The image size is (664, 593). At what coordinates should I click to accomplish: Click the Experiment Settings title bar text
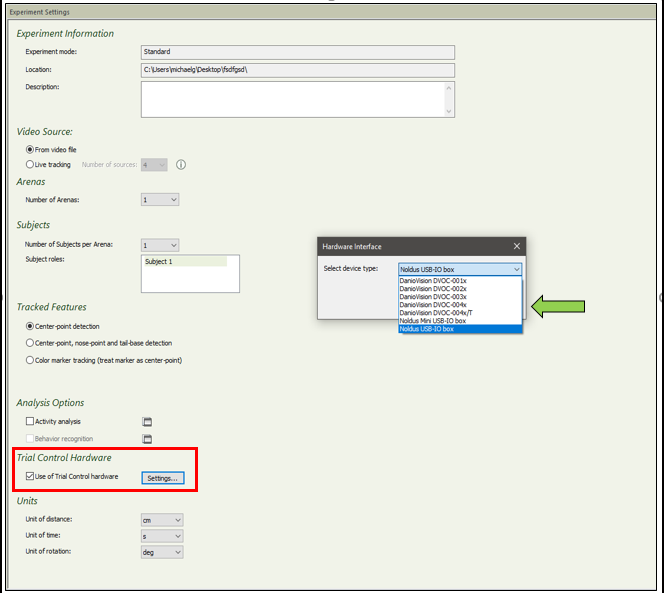pos(39,12)
